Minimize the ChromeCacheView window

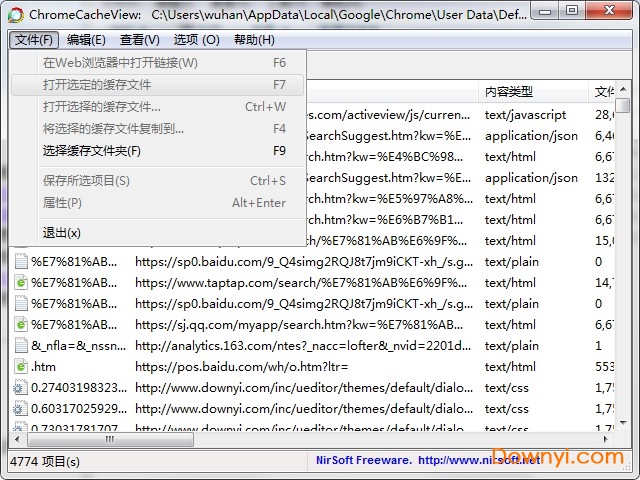545,11
